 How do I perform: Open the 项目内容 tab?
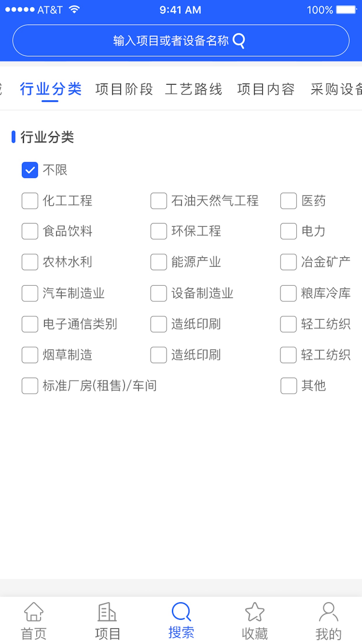click(x=266, y=89)
